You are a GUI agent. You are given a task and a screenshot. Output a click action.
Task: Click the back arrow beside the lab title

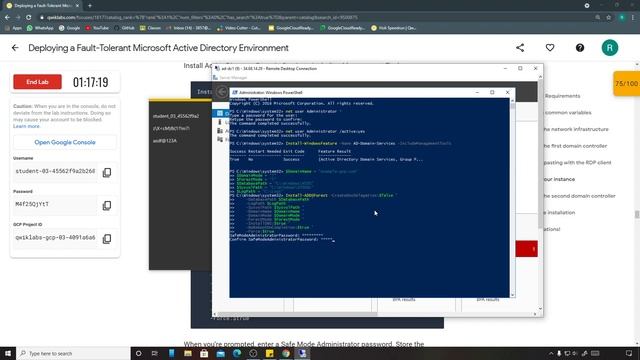pyautogui.click(x=15, y=48)
